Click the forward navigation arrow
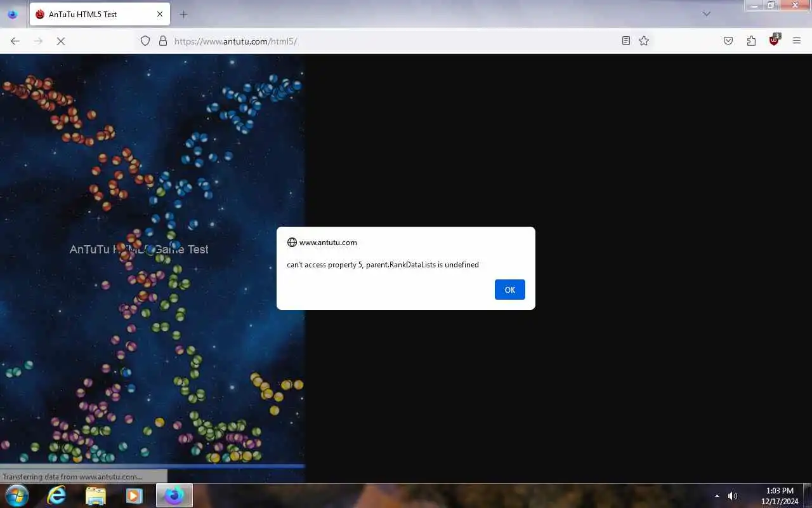This screenshot has width=812, height=508. (38, 41)
